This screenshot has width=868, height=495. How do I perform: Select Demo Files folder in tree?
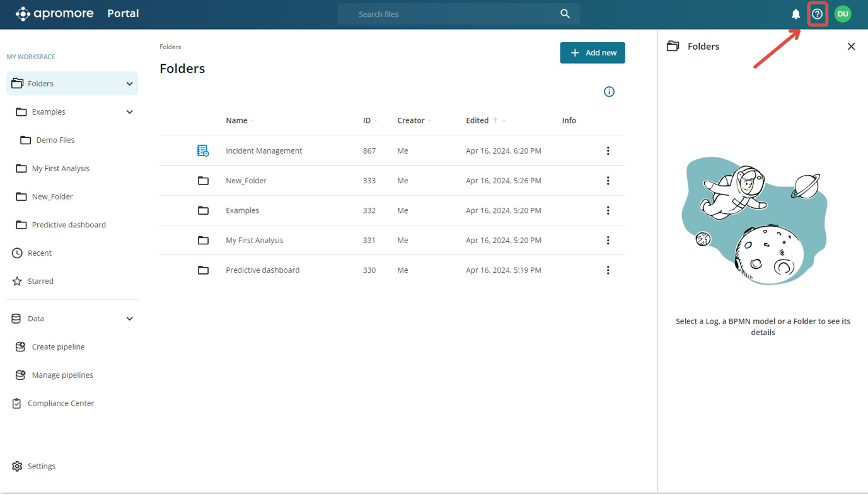click(55, 140)
